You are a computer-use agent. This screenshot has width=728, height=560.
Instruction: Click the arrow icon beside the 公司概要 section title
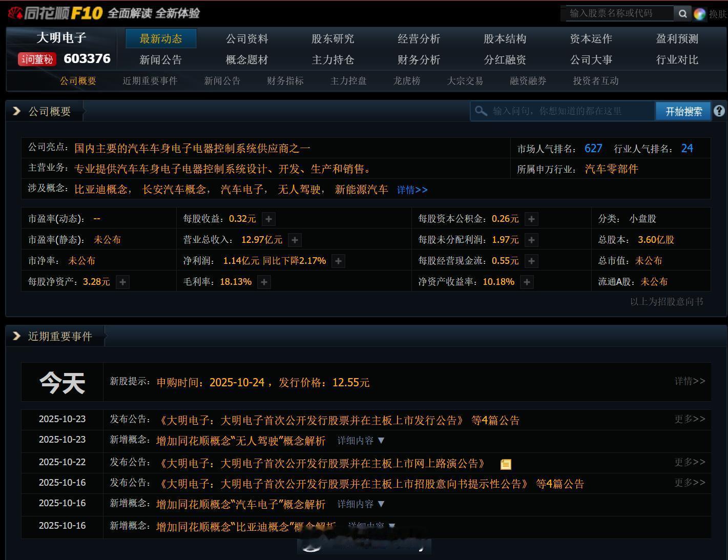[x=16, y=111]
